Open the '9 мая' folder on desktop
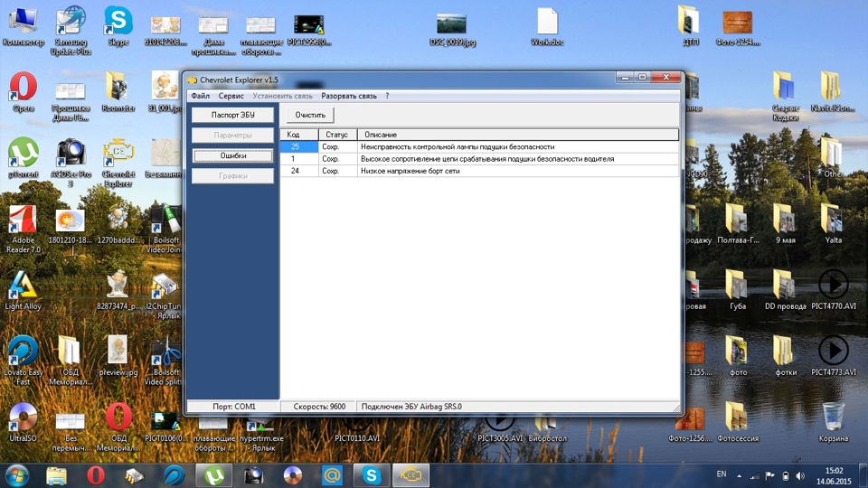This screenshot has height=488, width=868. pos(785,223)
